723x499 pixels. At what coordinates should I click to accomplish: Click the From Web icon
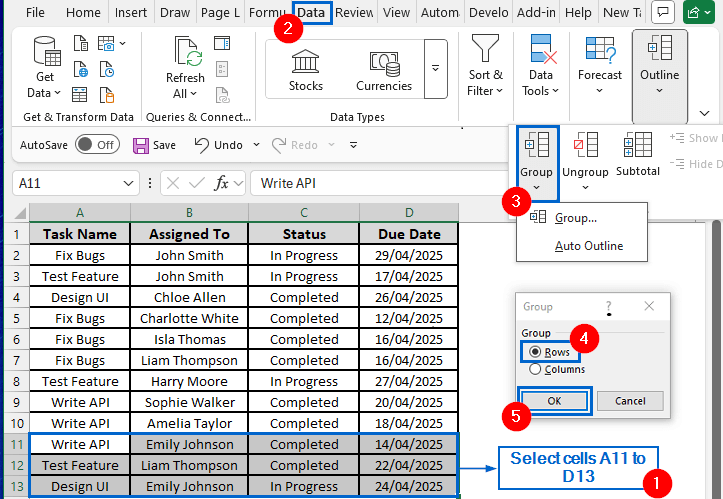coord(81,70)
